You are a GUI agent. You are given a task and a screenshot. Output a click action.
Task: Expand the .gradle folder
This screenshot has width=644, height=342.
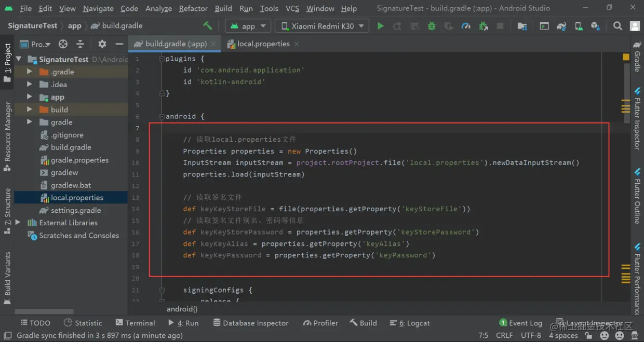[x=30, y=72]
